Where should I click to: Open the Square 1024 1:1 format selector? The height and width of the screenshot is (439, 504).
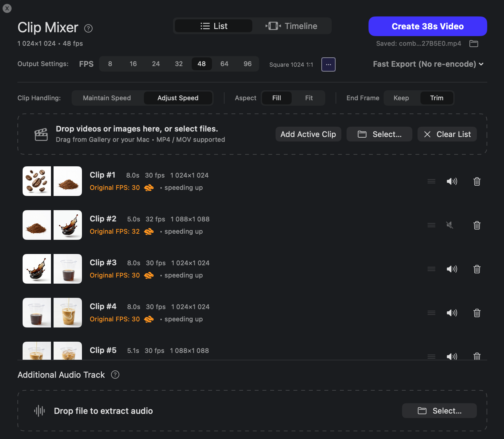click(x=291, y=64)
